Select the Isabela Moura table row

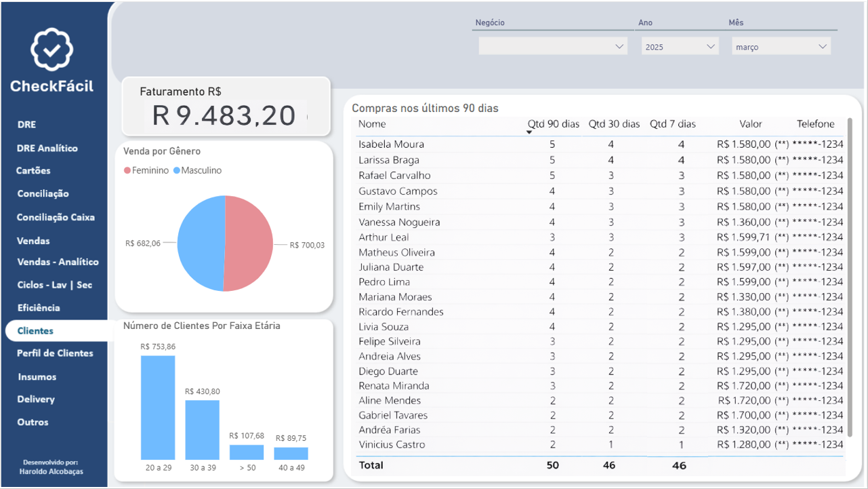(391, 144)
